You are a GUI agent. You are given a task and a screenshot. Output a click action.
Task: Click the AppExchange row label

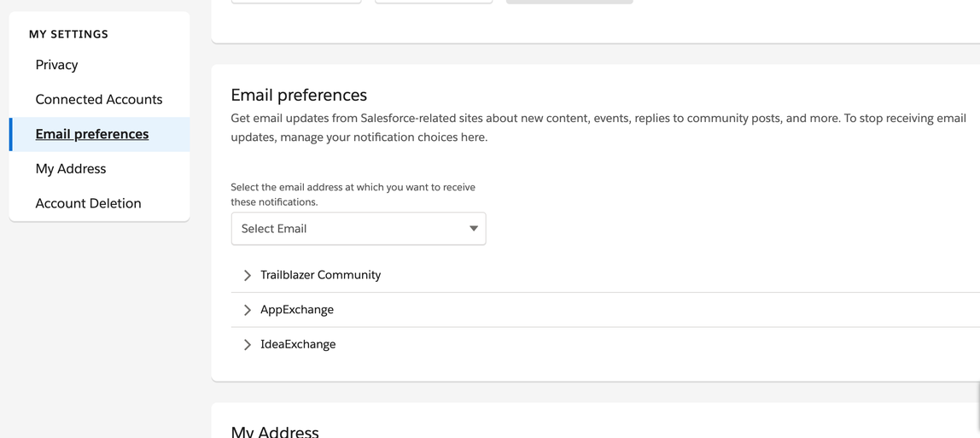coord(297,310)
